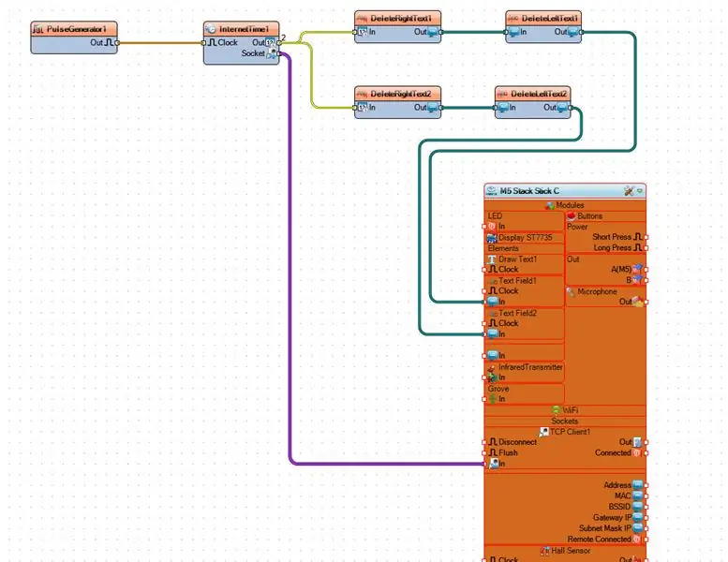Viewport: 728px width, 562px height.
Task: Click the DeleteLeftText2 Out pin icon
Action: pyautogui.click(x=562, y=108)
